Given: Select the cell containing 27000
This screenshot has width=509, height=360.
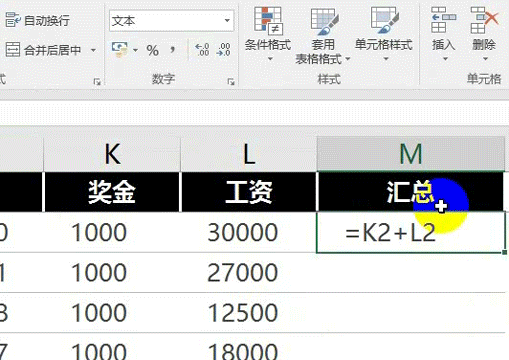Looking at the screenshot, I should click(248, 273).
